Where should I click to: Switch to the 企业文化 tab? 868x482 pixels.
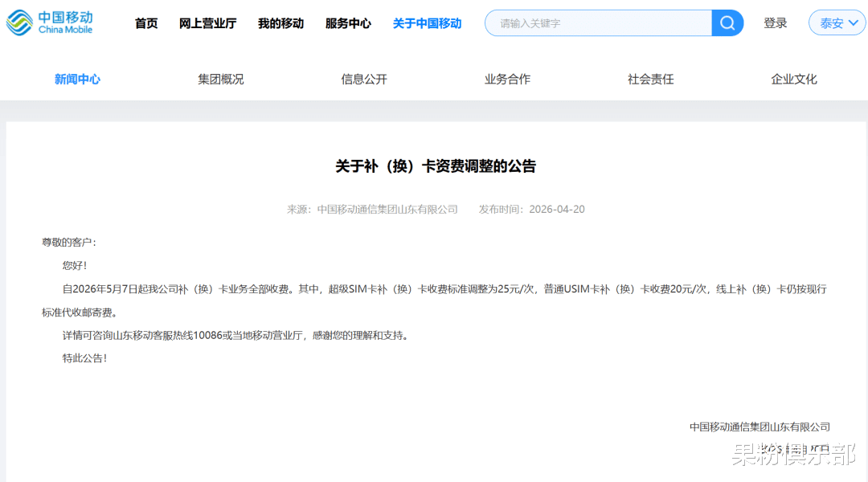(794, 80)
